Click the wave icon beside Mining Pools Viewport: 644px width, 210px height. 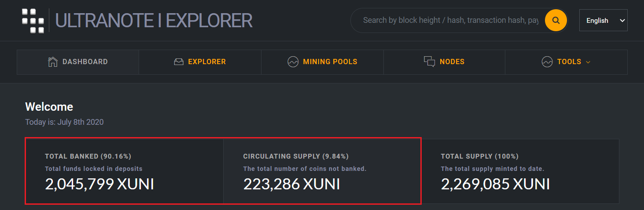(293, 62)
